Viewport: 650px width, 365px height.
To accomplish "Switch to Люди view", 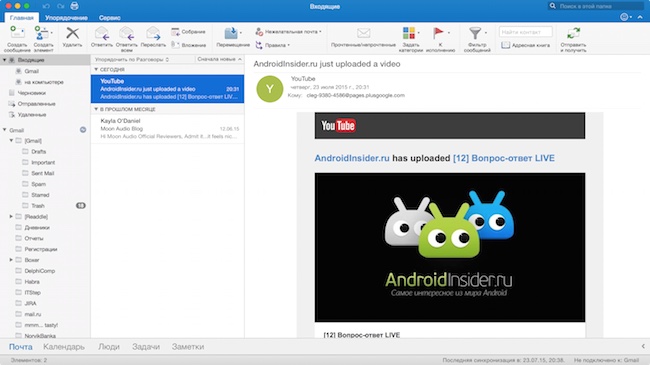I will coord(109,347).
